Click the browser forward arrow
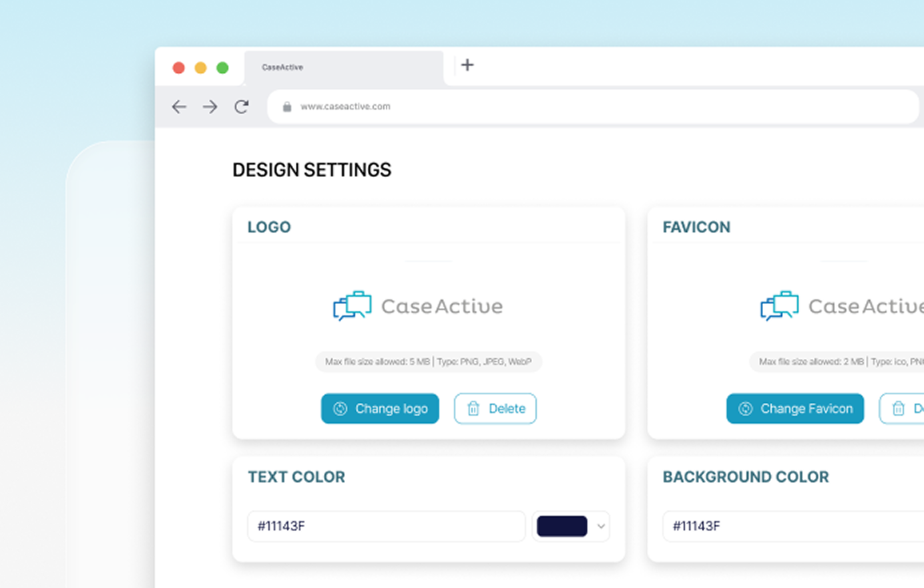The width and height of the screenshot is (924, 588). click(x=210, y=107)
